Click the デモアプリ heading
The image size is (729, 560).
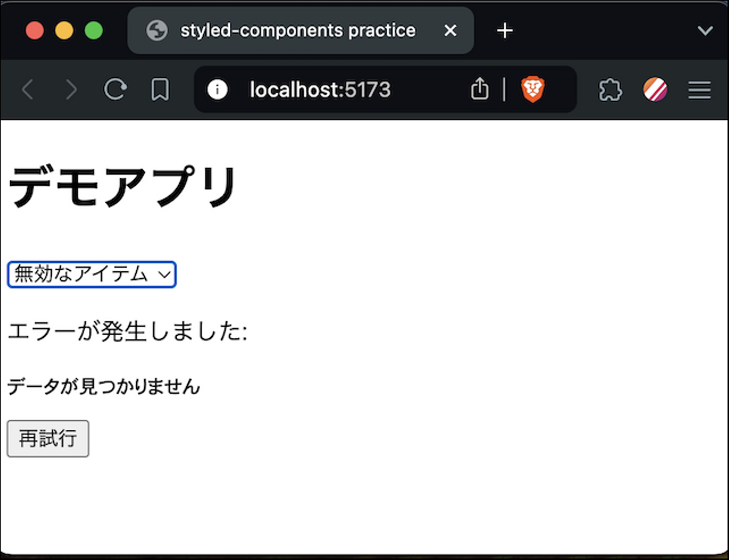click(123, 187)
